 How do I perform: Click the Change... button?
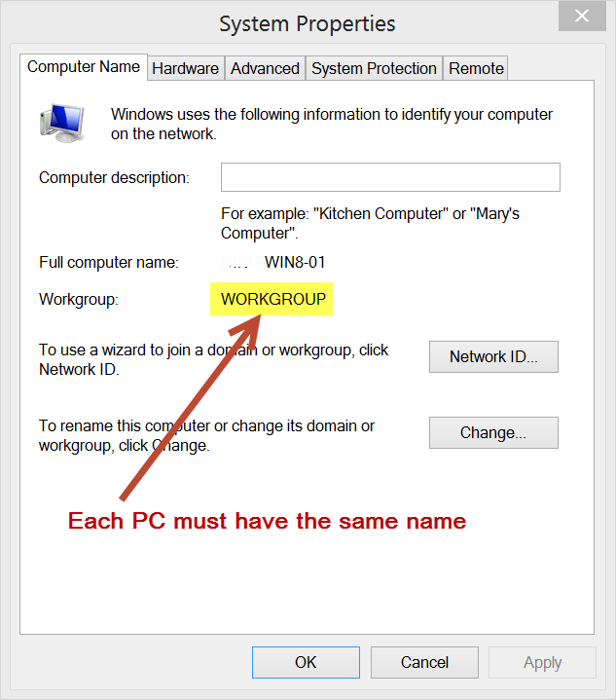pyautogui.click(x=493, y=432)
